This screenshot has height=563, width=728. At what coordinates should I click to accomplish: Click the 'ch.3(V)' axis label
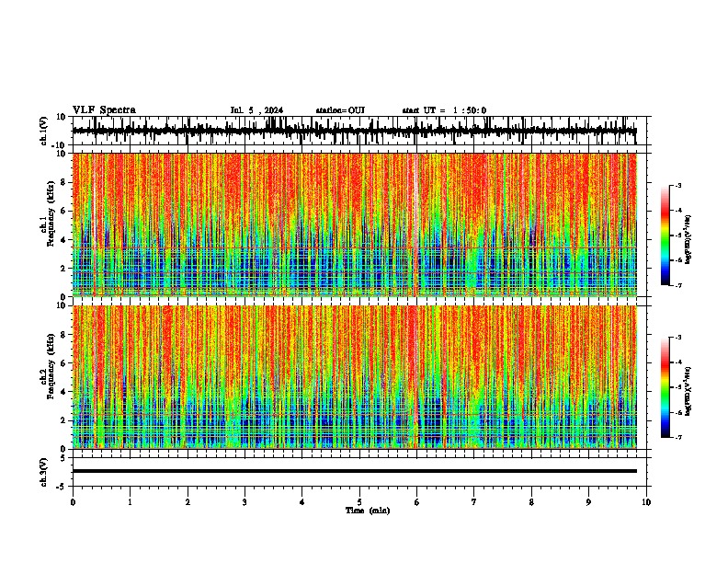44,473
